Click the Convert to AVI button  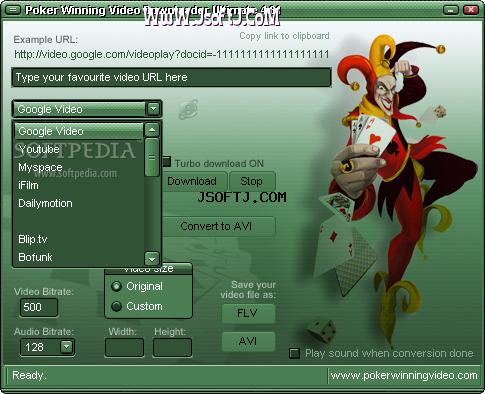point(216,226)
